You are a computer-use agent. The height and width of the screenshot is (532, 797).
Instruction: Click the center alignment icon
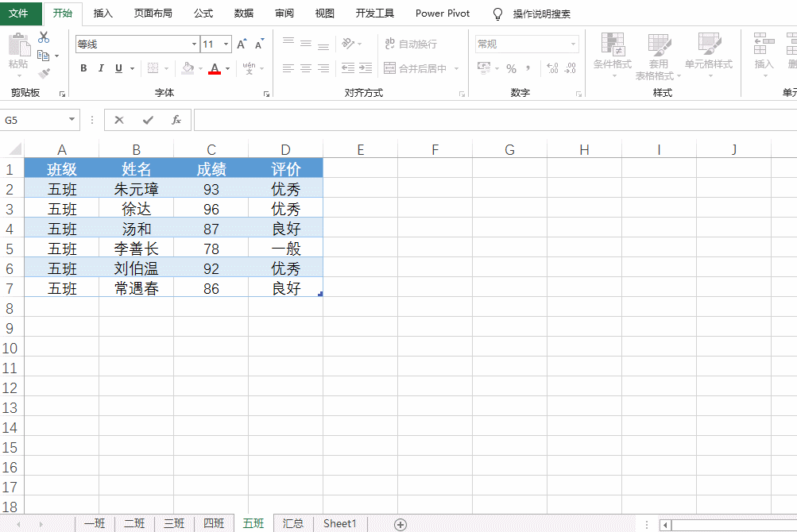[x=305, y=67]
